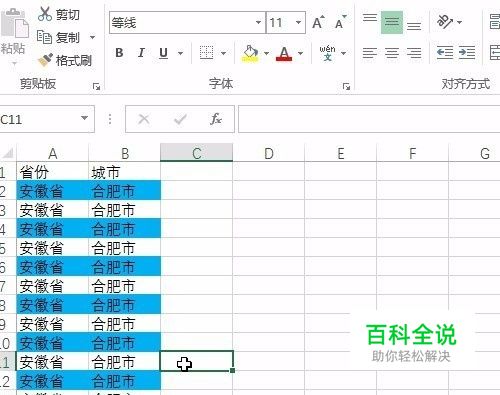Expand the font name dropdown arrow
500x395 pixels.
coord(259,23)
